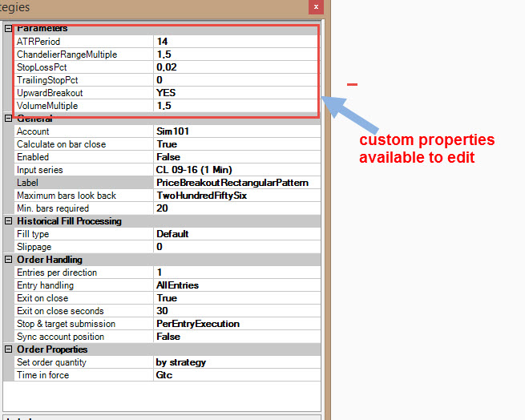This screenshot has height=420, width=525.
Task: Change the UpwardBreakout value YES
Action: 236,93
